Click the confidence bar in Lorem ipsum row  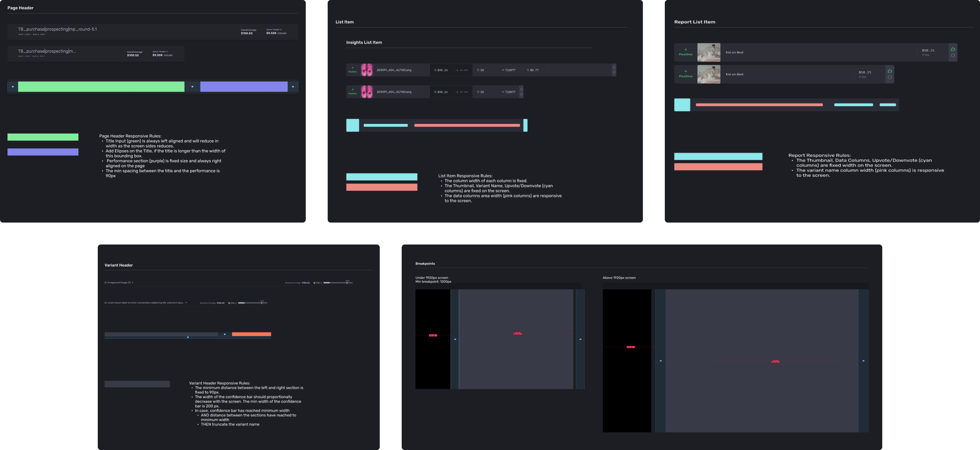[253, 303]
